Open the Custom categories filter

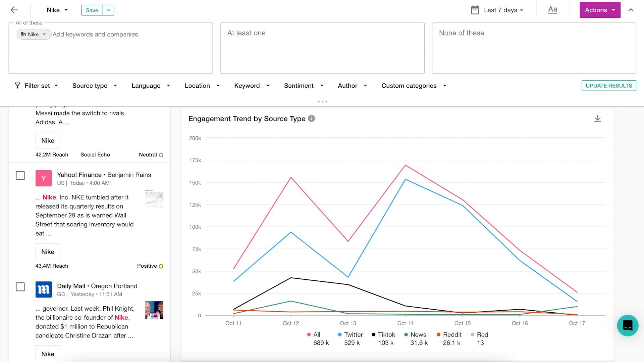(x=414, y=86)
